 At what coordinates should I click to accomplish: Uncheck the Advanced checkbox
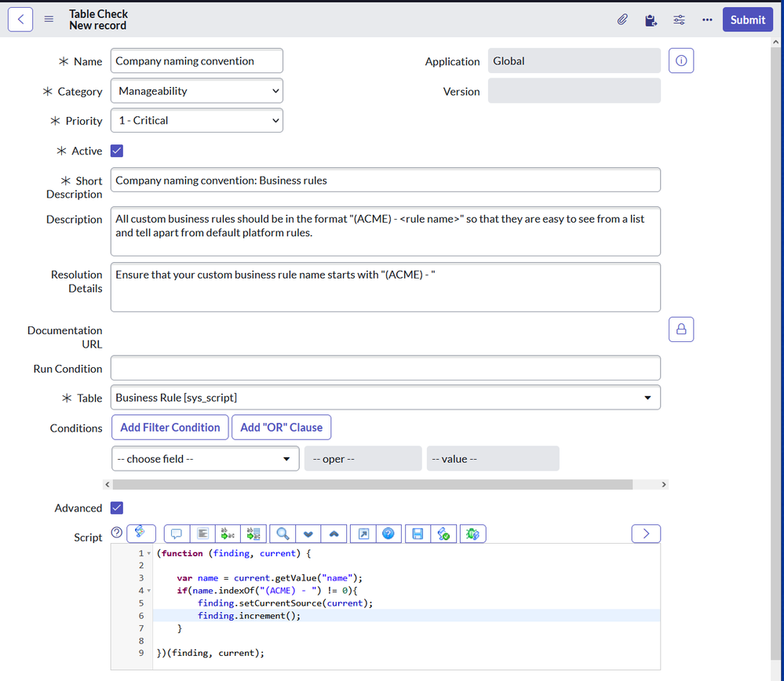coord(117,508)
